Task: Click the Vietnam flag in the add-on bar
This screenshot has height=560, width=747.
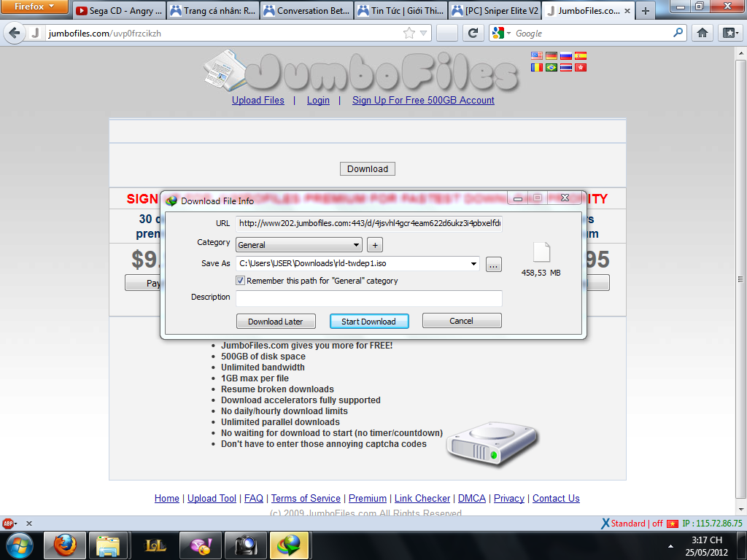Action: tap(672, 524)
